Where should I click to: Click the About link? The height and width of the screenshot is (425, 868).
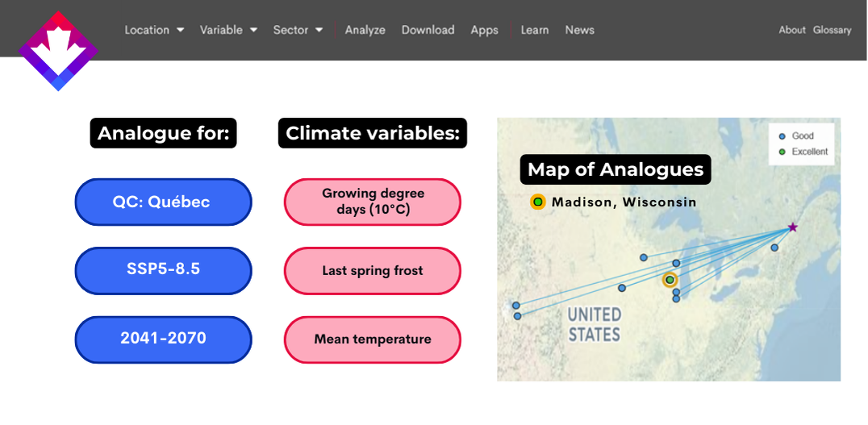point(792,30)
